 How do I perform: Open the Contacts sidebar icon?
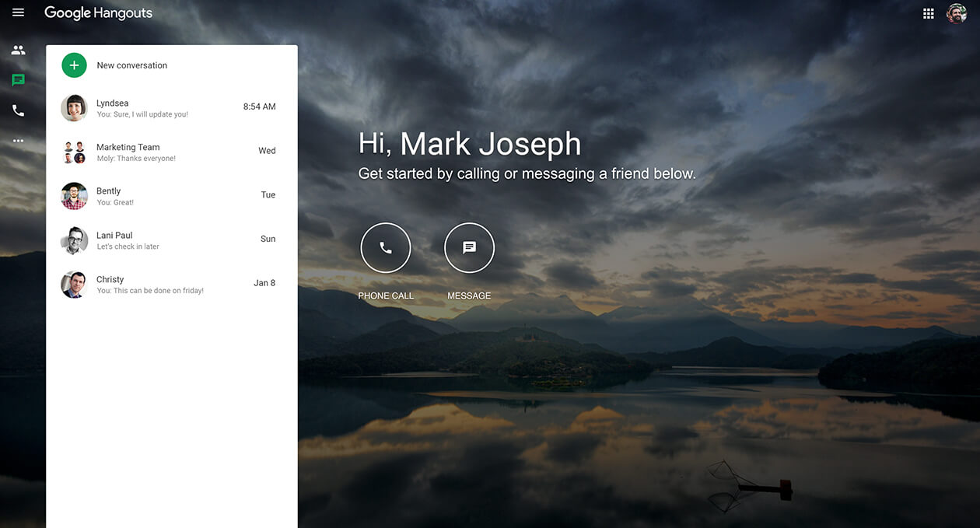(18, 50)
